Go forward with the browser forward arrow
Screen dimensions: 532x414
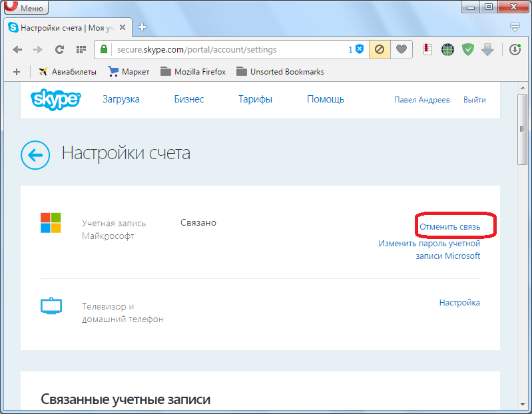point(38,50)
